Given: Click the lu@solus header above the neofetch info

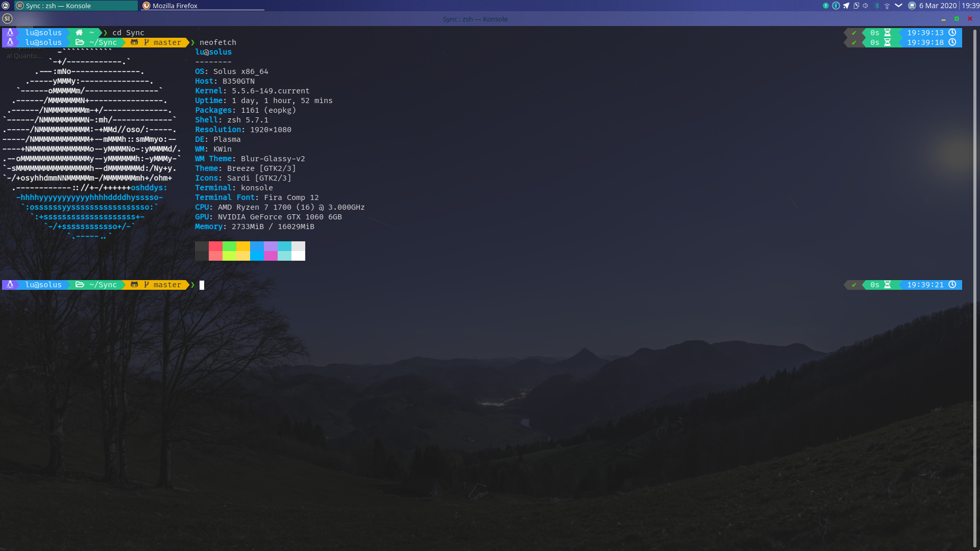Looking at the screenshot, I should [x=213, y=52].
